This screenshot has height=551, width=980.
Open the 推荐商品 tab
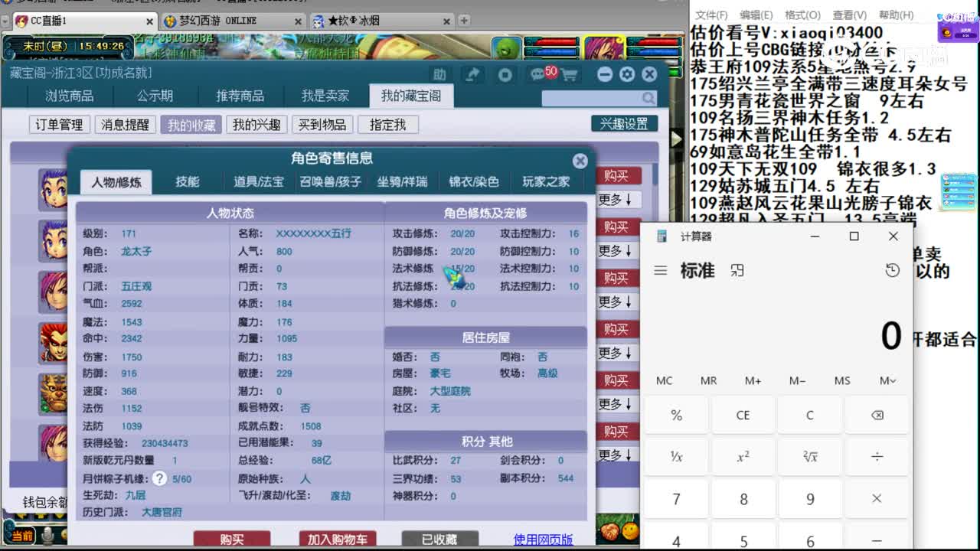tap(240, 96)
